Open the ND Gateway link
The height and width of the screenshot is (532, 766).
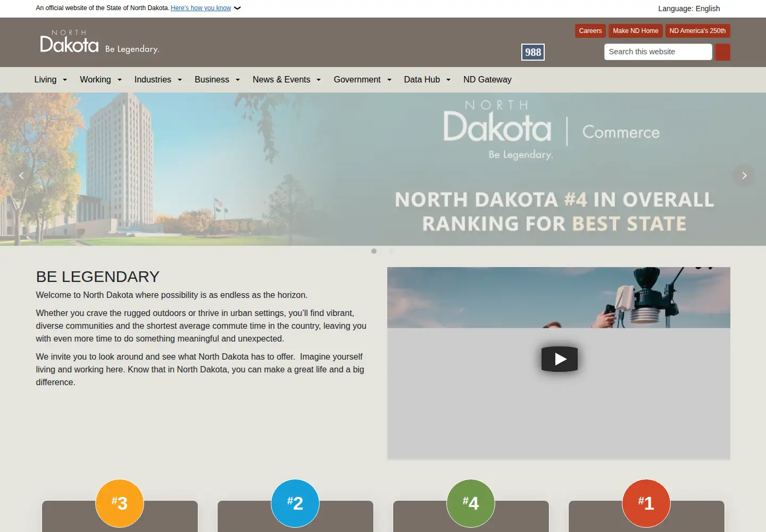pyautogui.click(x=487, y=80)
